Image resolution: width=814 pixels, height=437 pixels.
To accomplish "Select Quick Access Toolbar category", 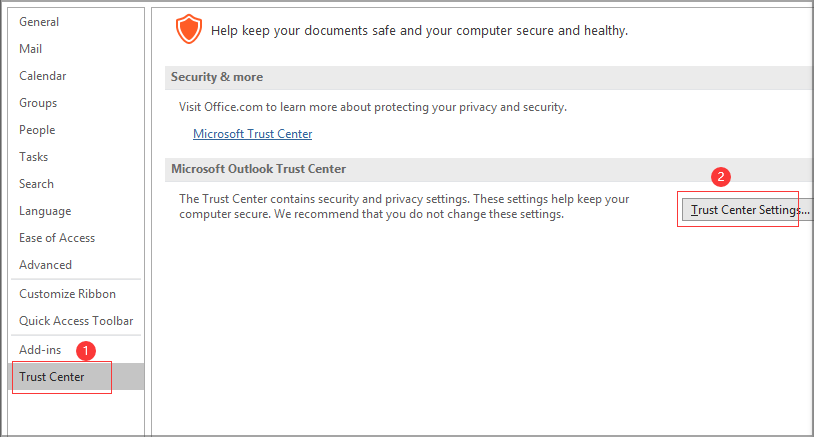I will click(76, 321).
